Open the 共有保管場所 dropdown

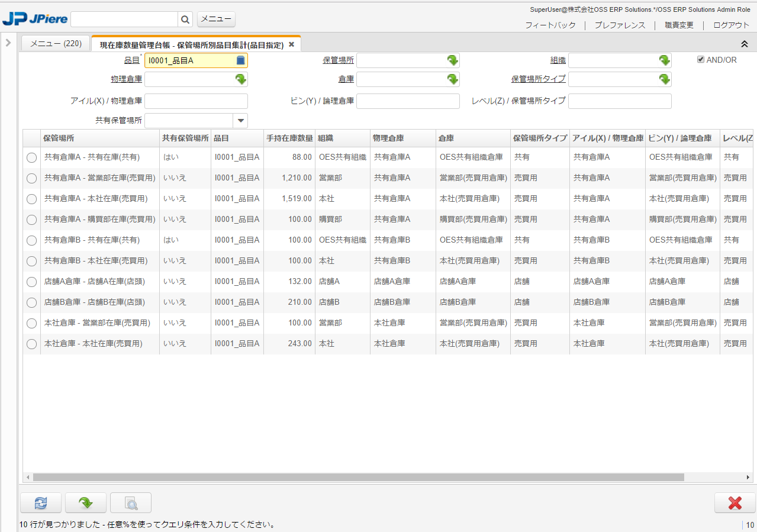tap(240, 120)
